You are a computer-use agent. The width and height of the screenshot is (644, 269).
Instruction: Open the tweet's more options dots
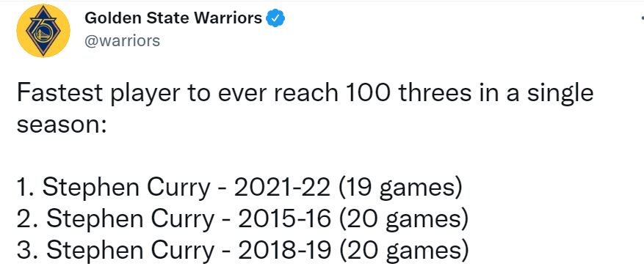(642, 18)
